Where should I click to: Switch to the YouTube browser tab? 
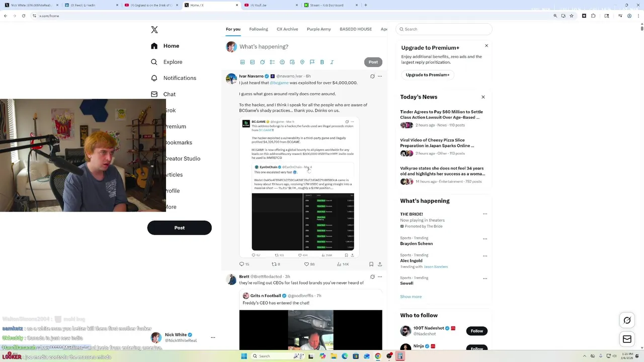pos(272,5)
